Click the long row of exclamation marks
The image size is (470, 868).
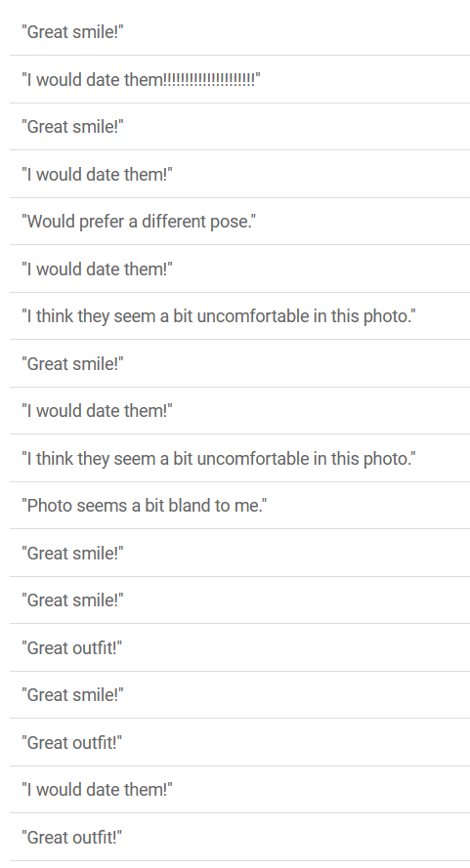pyautogui.click(x=209, y=80)
